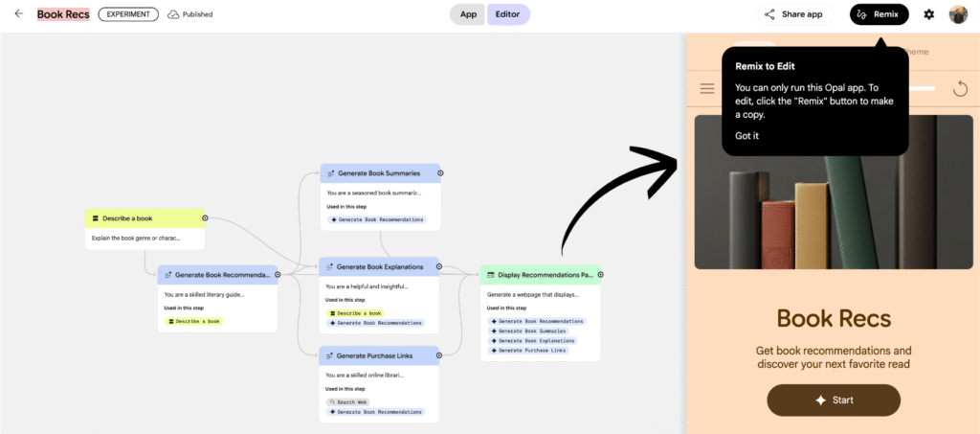Click the Display Recommendations node icon
The width and height of the screenshot is (980, 434).
491,275
